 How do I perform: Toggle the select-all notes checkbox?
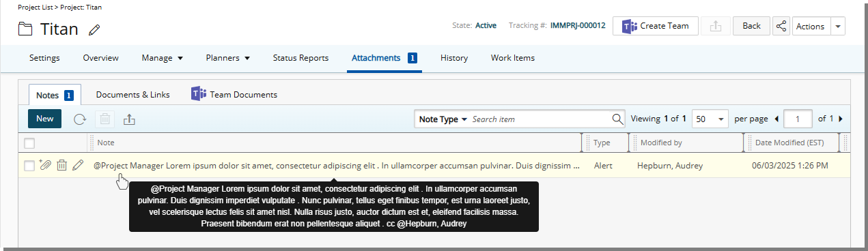point(29,143)
